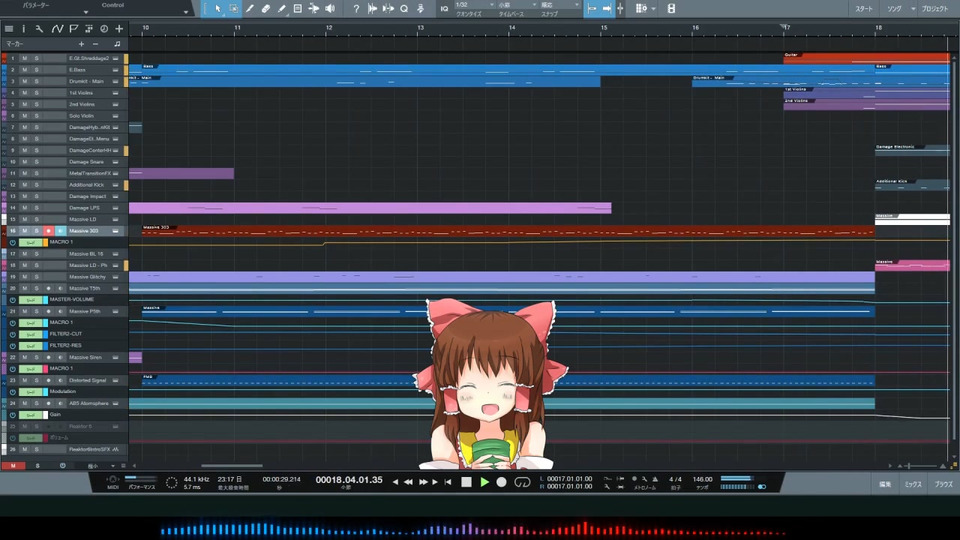Select the ABS Atomsphere track
Viewport: 960px width, 540px height.
click(88, 403)
